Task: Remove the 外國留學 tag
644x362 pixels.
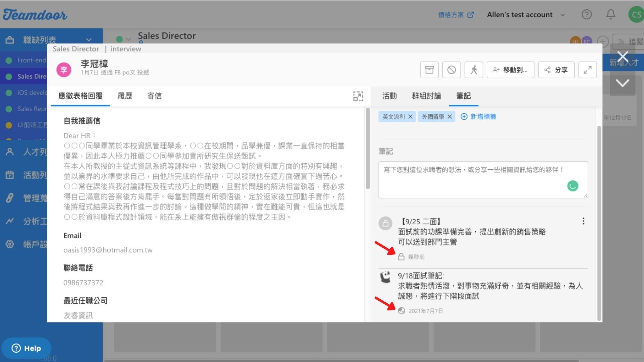Action: coord(450,117)
